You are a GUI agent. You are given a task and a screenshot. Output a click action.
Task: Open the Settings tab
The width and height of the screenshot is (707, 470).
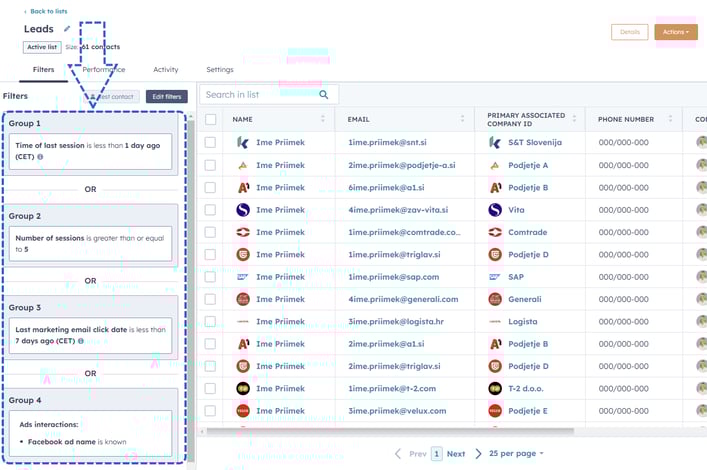220,70
